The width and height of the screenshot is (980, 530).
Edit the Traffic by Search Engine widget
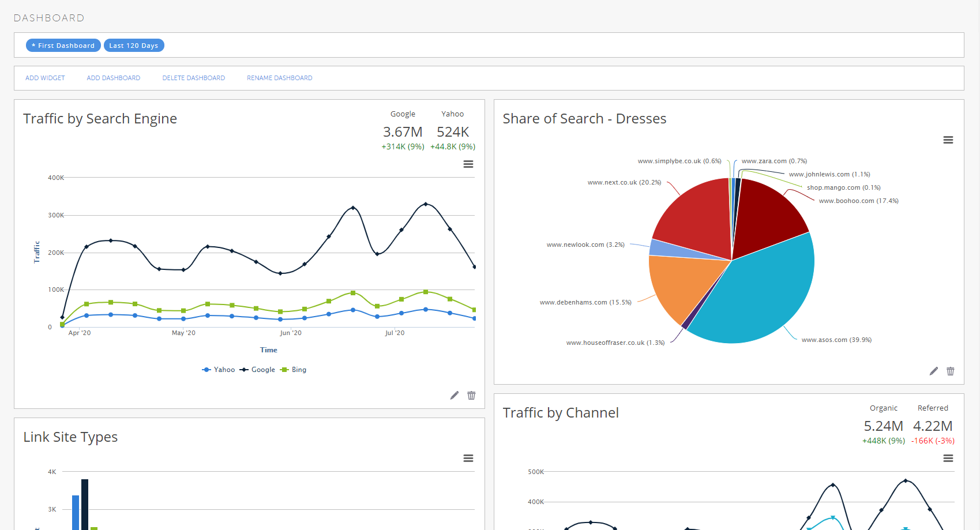[x=454, y=396]
